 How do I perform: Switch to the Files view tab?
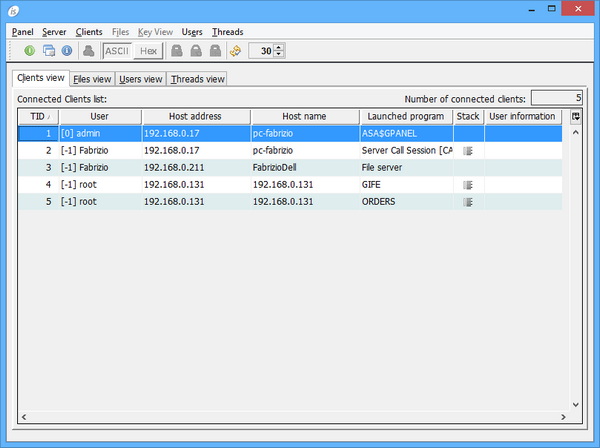tap(92, 79)
